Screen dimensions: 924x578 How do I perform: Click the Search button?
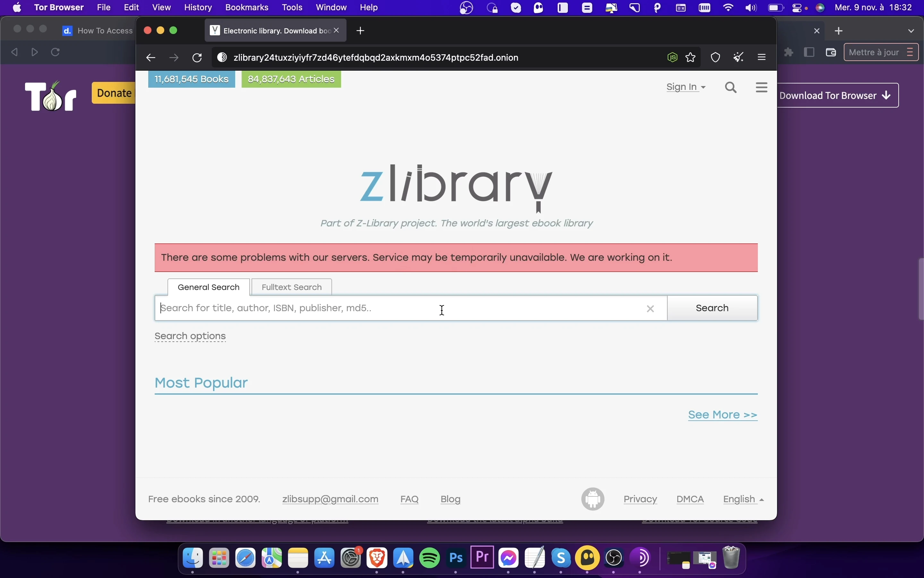point(713,308)
